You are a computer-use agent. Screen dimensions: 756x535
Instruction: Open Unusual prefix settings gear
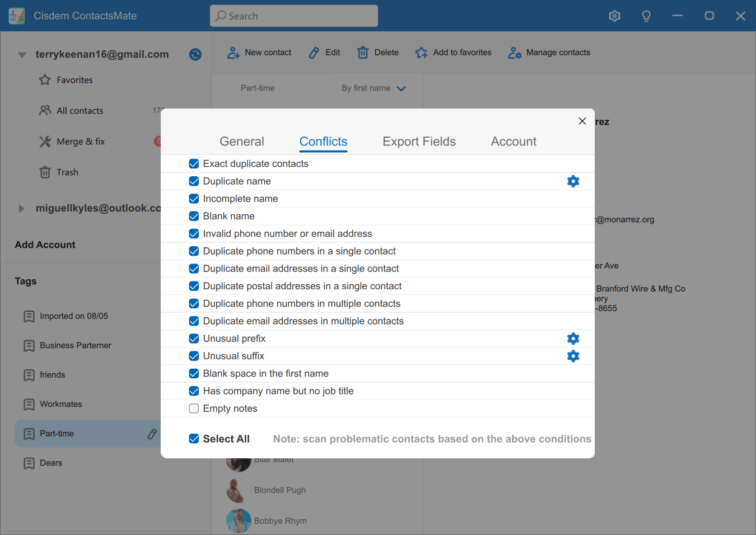tap(573, 339)
